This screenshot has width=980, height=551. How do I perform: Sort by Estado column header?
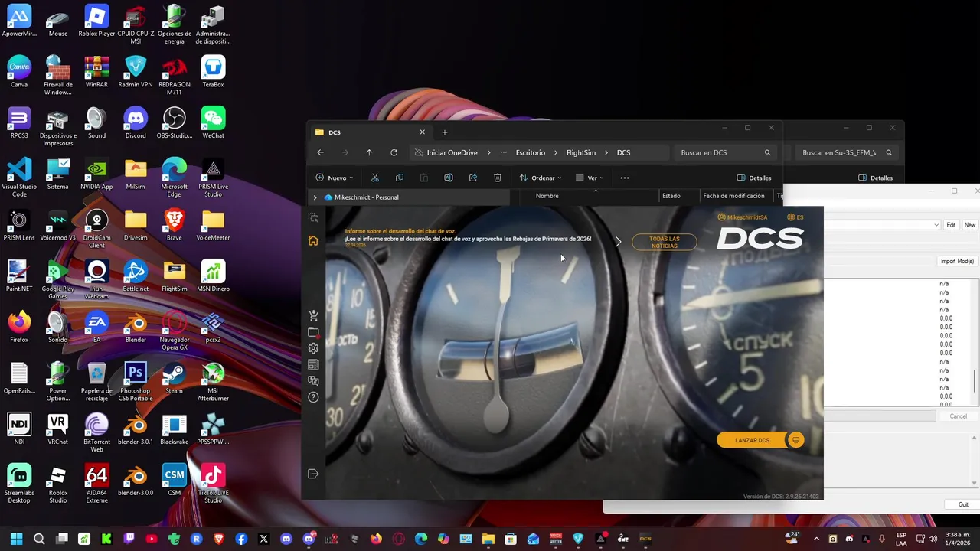point(671,196)
